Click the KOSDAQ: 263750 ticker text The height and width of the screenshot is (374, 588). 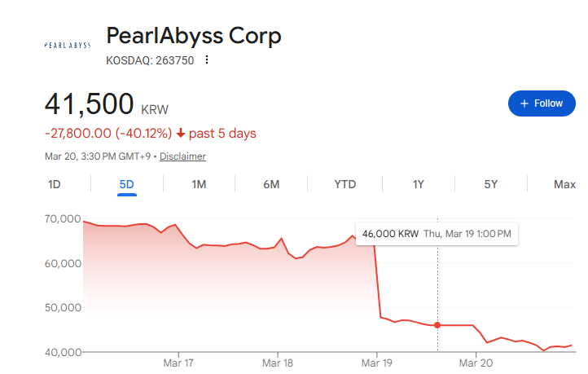[150, 59]
